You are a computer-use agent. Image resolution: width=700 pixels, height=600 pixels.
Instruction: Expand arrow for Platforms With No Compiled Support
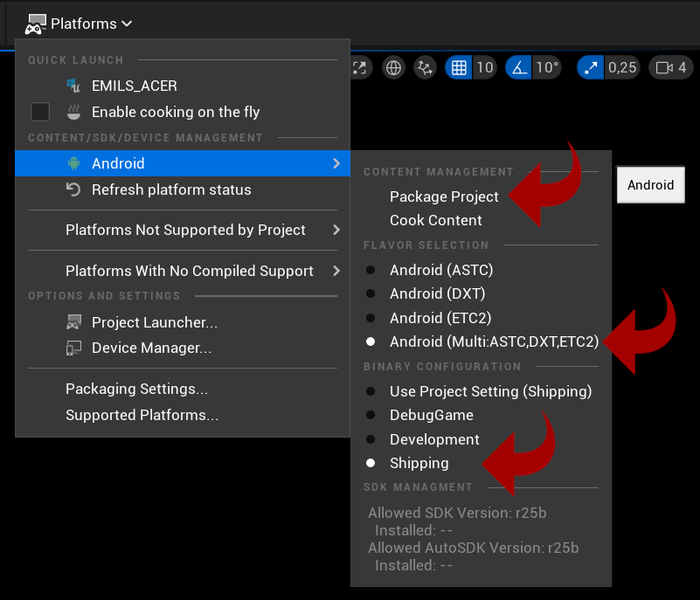click(336, 271)
